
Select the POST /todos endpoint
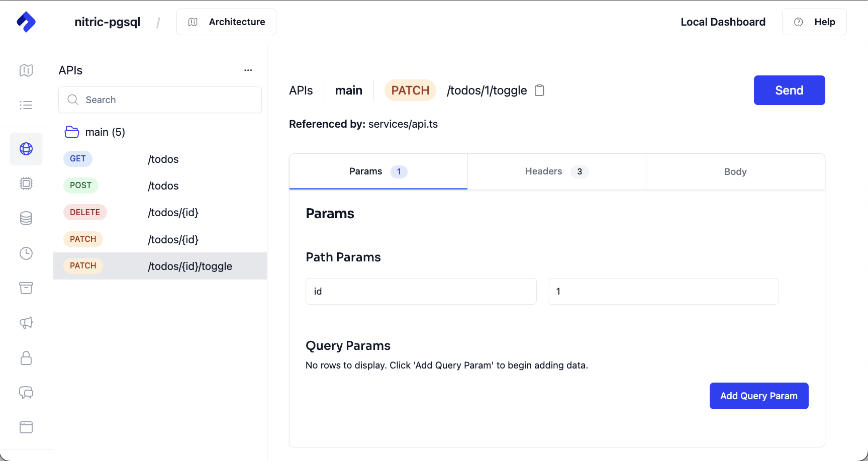(x=160, y=186)
